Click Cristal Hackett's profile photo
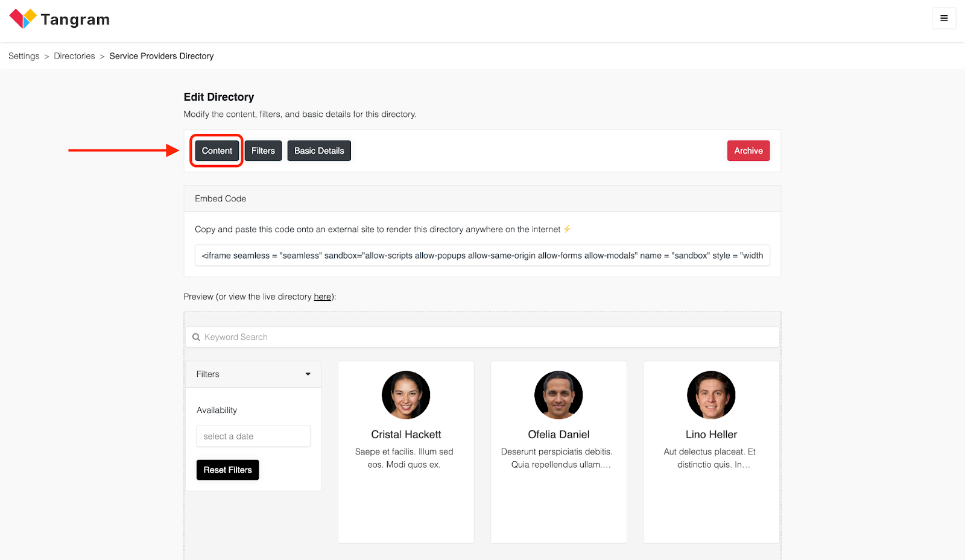This screenshot has height=560, width=965. tap(406, 395)
